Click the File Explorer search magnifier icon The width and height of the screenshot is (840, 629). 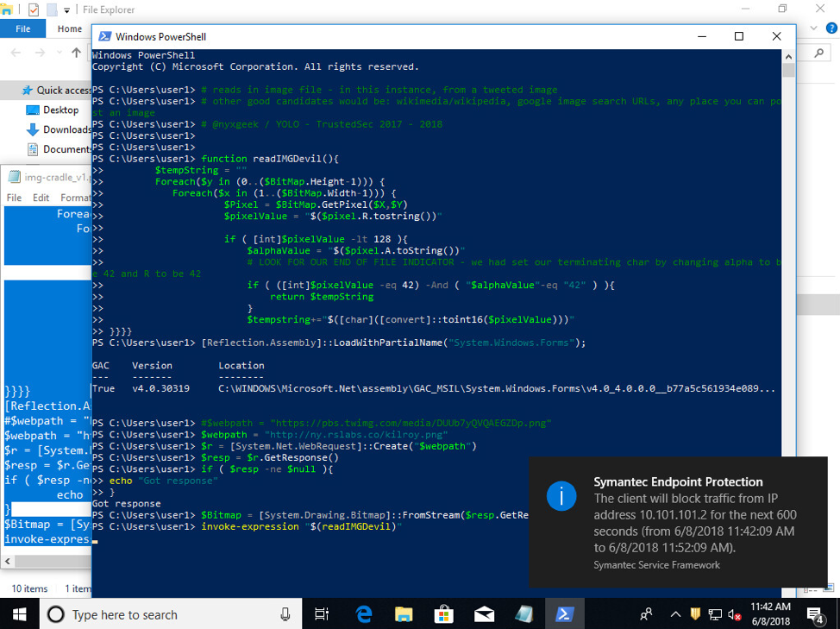click(x=818, y=53)
